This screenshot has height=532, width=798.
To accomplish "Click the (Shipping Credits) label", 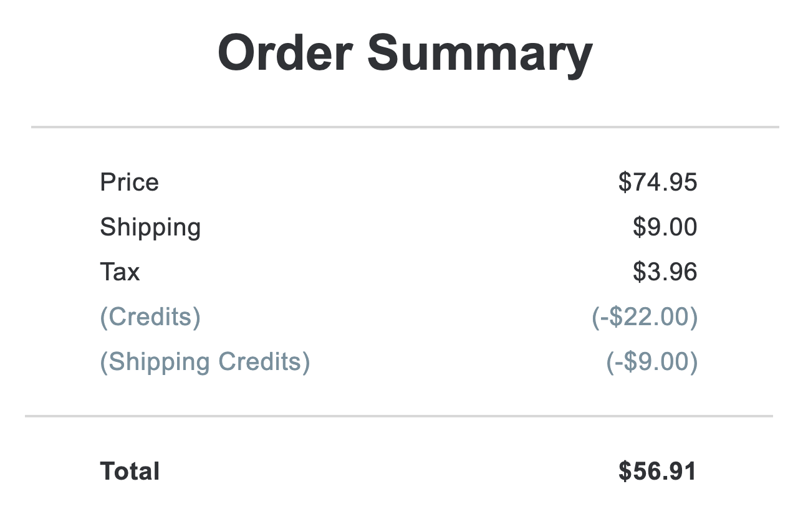I will pos(205,363).
